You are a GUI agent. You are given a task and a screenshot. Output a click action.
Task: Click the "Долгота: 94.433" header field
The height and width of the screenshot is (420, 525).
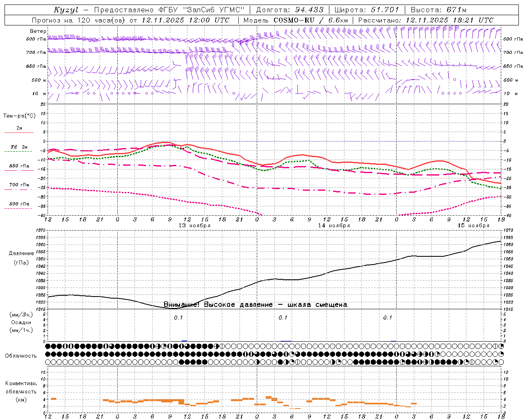pyautogui.click(x=290, y=10)
